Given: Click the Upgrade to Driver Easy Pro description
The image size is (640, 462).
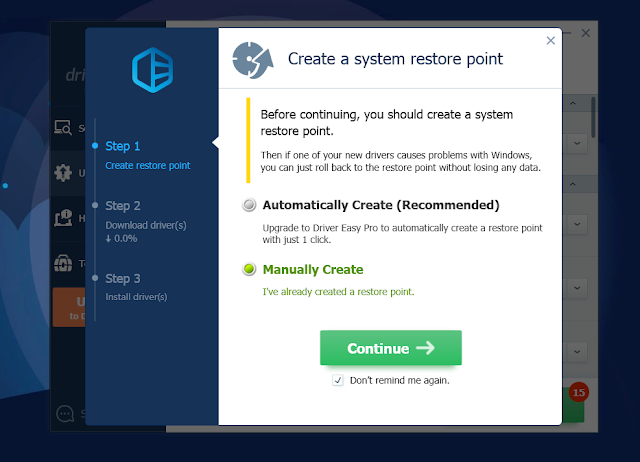Looking at the screenshot, I should [402, 233].
